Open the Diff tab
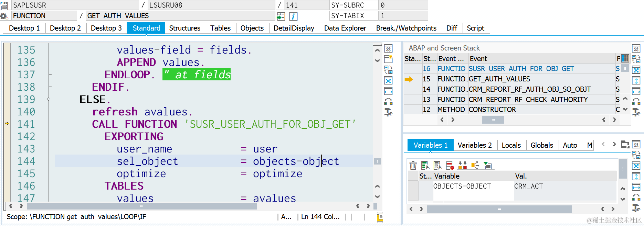 click(452, 28)
